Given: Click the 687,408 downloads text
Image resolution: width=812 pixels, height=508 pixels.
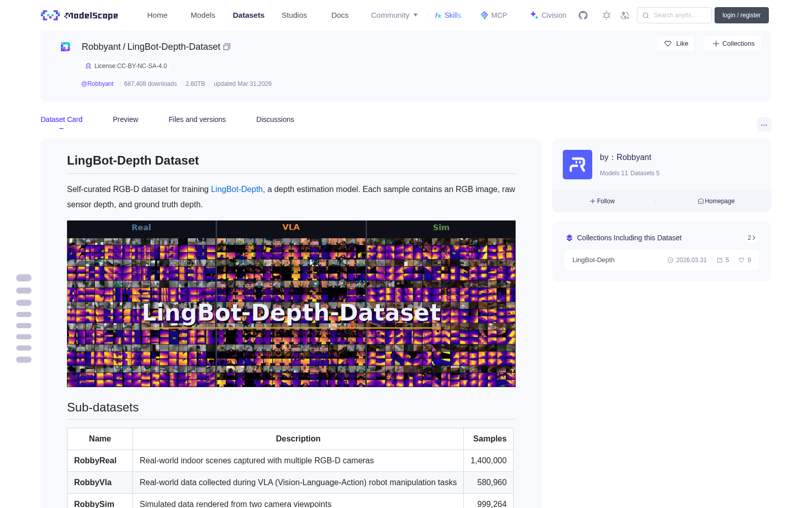Looking at the screenshot, I should 150,84.
